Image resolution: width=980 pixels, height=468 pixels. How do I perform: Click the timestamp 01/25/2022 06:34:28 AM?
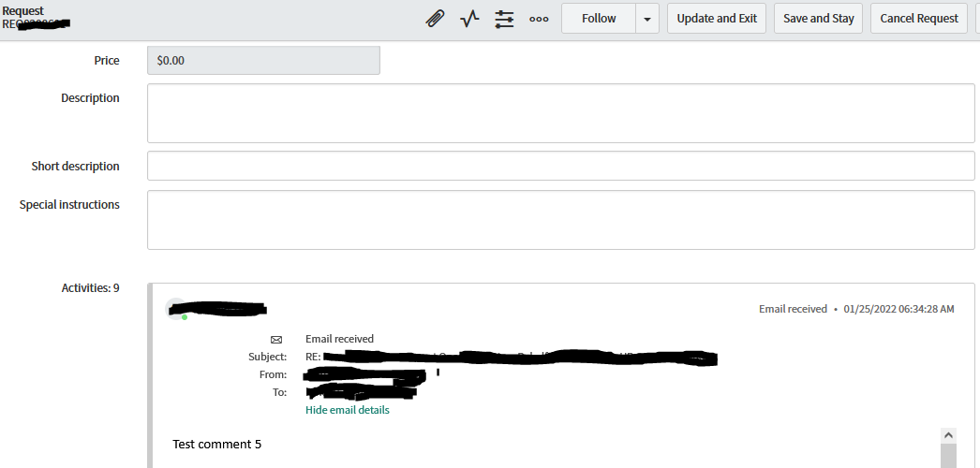(898, 309)
